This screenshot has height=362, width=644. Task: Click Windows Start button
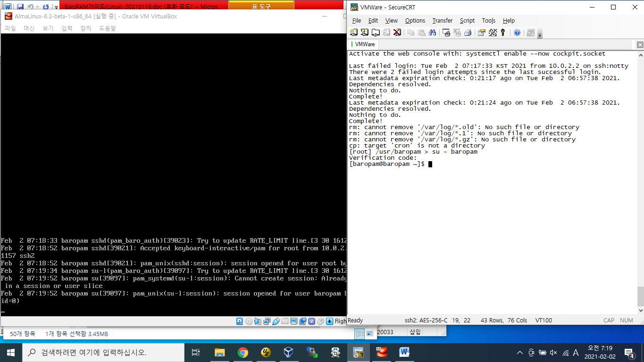point(11,353)
